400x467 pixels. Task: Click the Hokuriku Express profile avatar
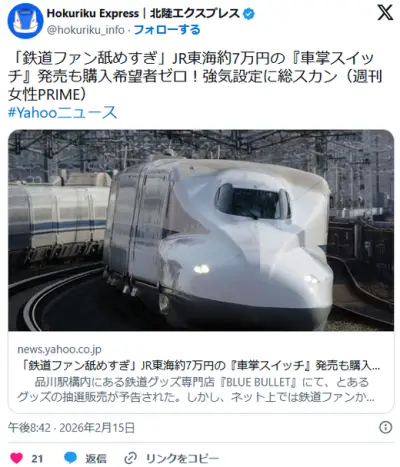point(25,21)
